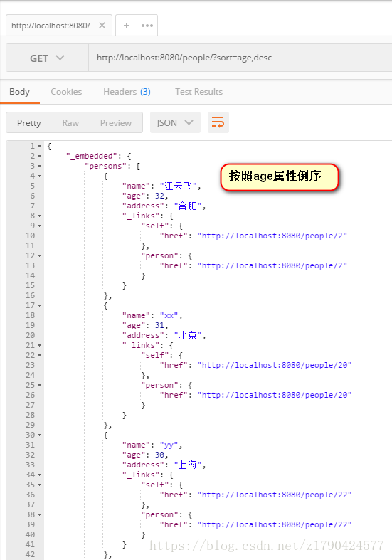Open the people/2 self href on line 10
This screenshot has height=560, width=392.
click(272, 236)
